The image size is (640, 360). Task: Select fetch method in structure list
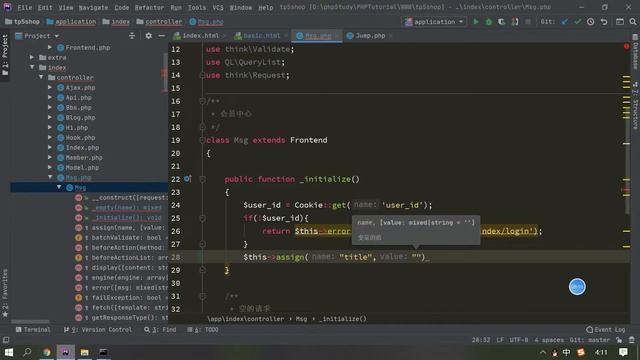122,307
